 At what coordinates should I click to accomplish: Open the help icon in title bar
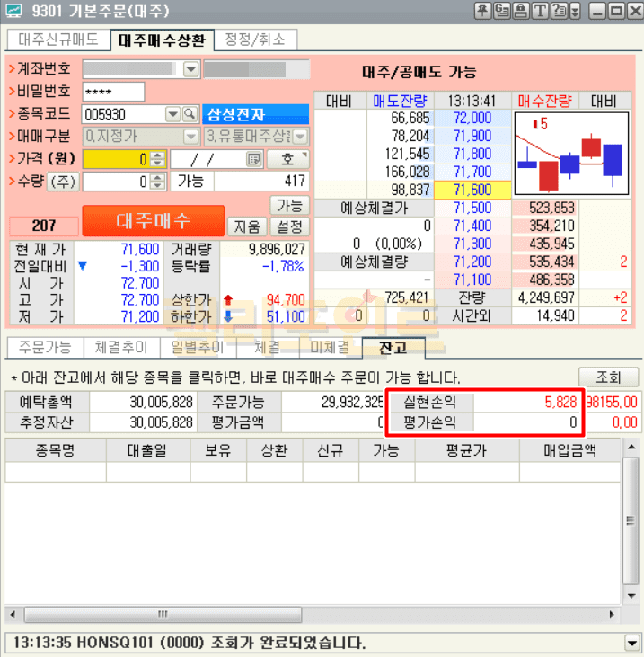coord(559,12)
